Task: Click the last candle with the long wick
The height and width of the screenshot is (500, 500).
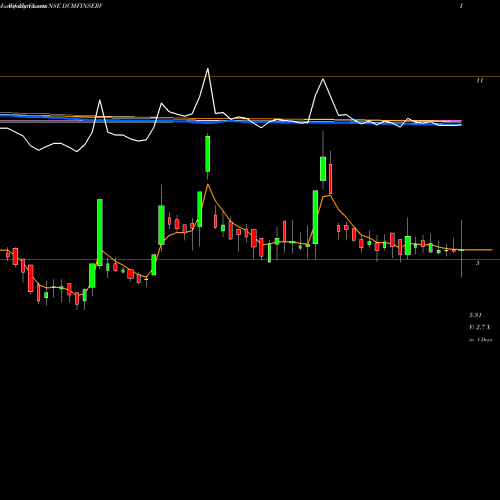Action: click(462, 249)
